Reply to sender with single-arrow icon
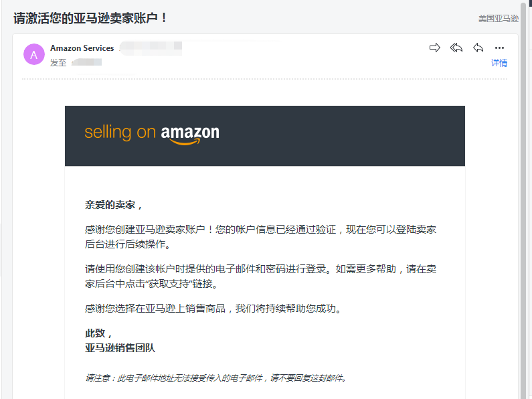This screenshot has height=399, width=532. point(478,48)
